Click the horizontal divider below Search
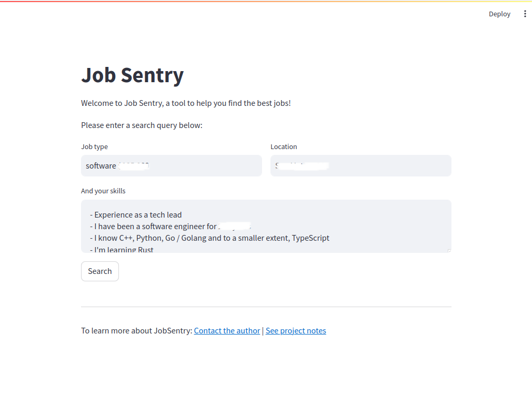 266,307
